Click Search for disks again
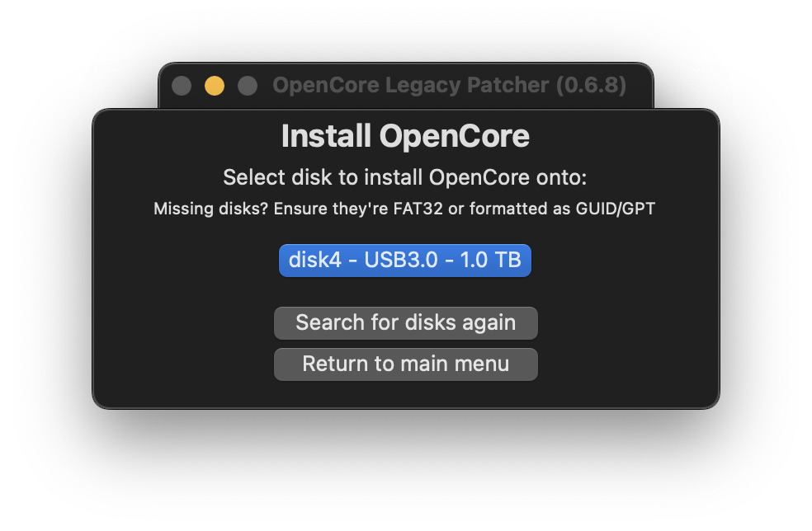Screen dimensions: 812x531 [405, 322]
